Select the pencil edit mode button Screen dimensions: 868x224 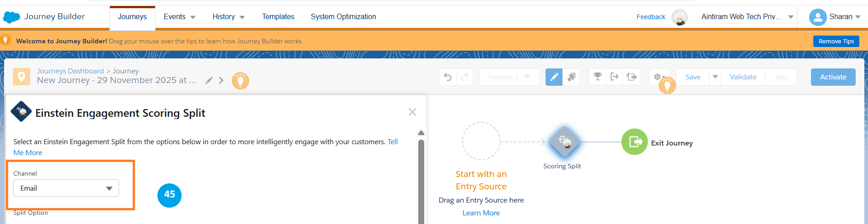point(554,77)
